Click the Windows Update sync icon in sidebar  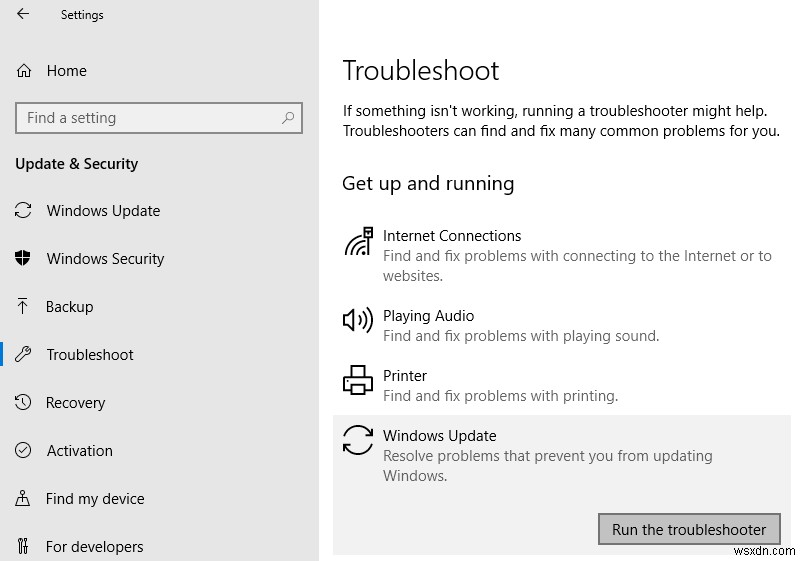24,211
